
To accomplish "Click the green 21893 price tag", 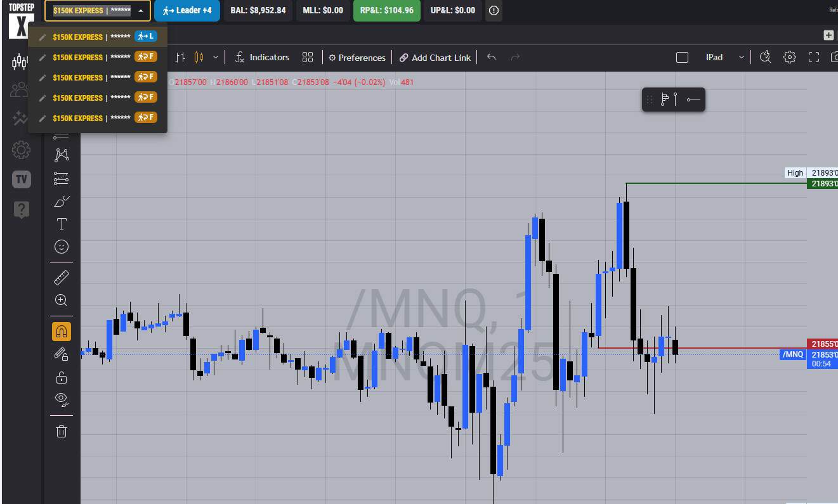I will (822, 183).
